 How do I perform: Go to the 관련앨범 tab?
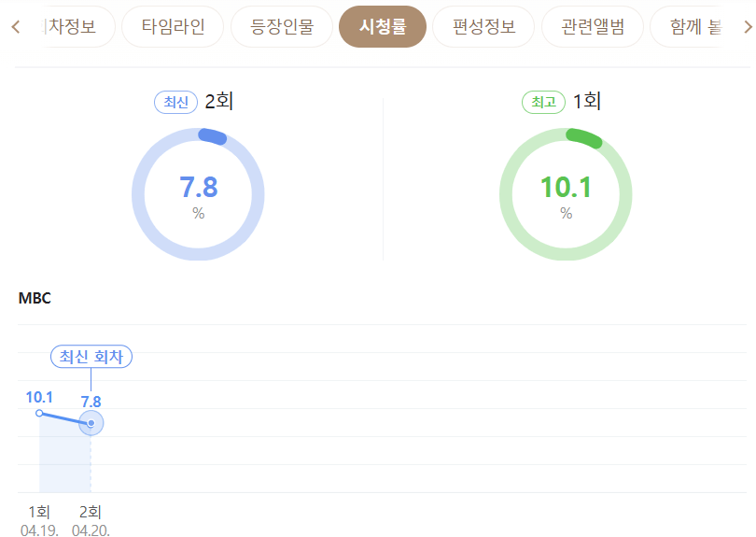click(593, 26)
